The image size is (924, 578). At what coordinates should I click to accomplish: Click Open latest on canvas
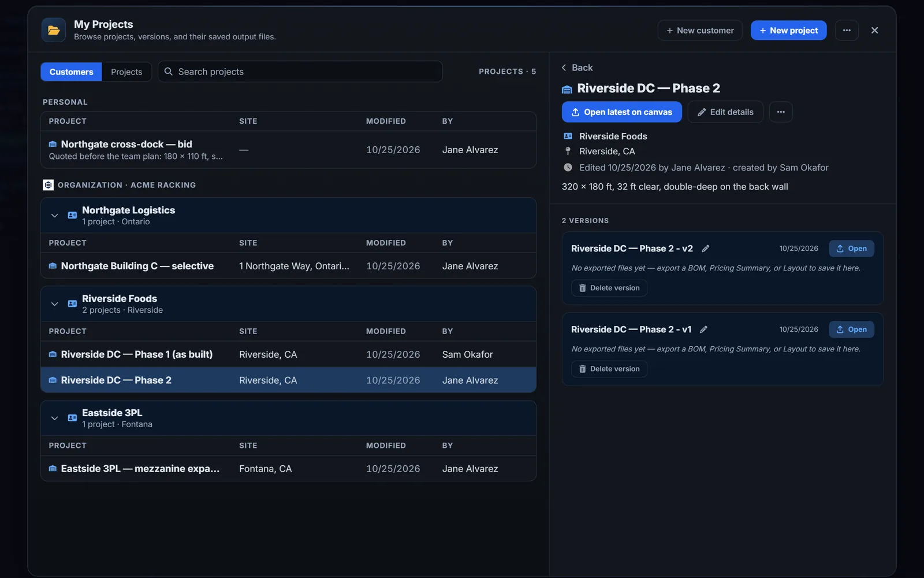click(x=621, y=112)
